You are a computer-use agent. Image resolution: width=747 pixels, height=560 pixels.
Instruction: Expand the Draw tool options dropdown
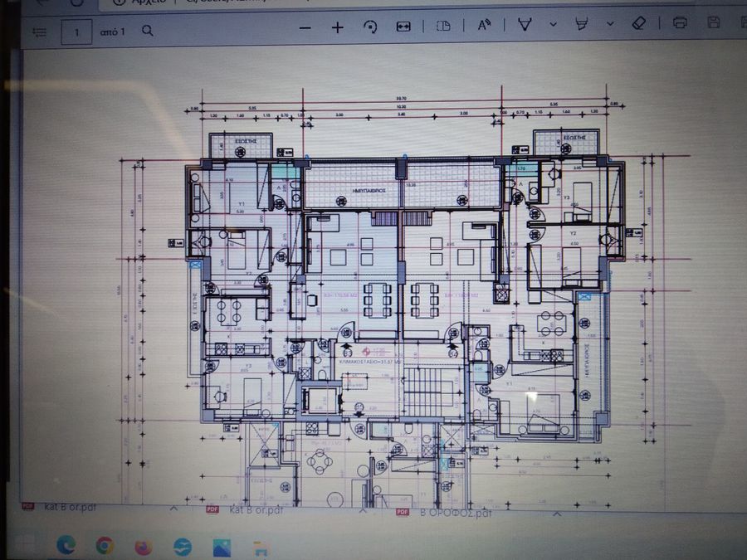tap(553, 24)
